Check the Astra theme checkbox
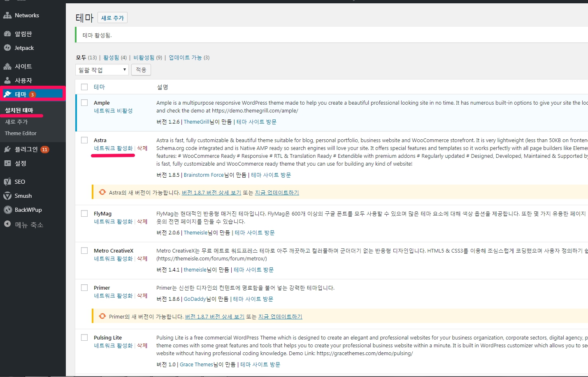 pyautogui.click(x=84, y=140)
